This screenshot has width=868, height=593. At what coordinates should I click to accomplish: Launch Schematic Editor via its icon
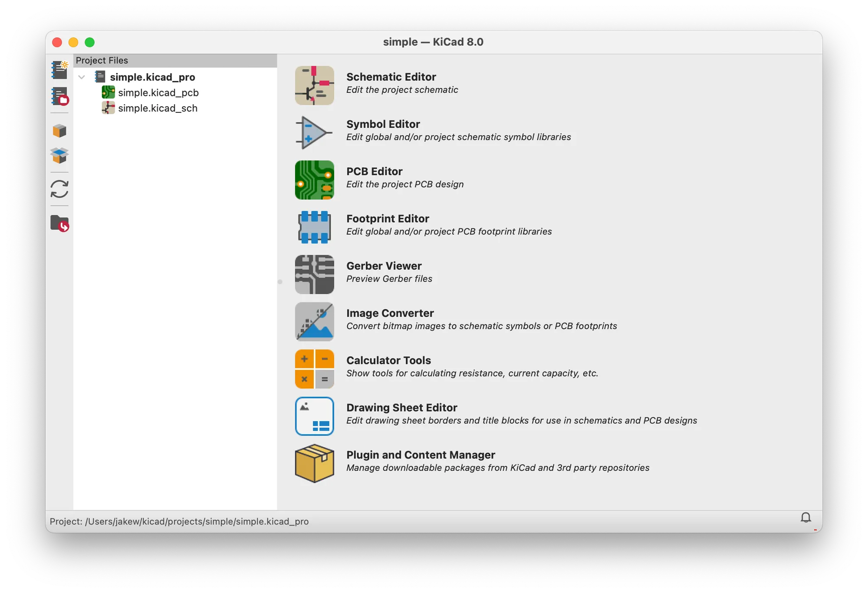click(314, 85)
